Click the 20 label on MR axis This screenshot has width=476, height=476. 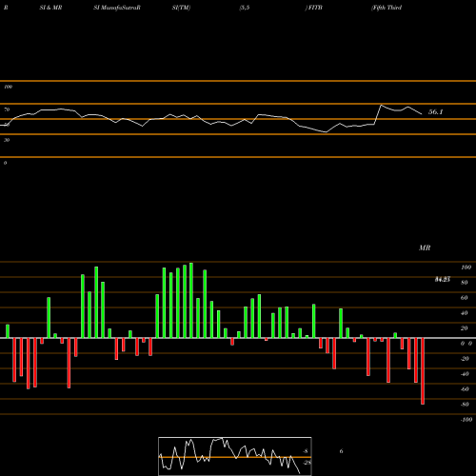(465, 328)
